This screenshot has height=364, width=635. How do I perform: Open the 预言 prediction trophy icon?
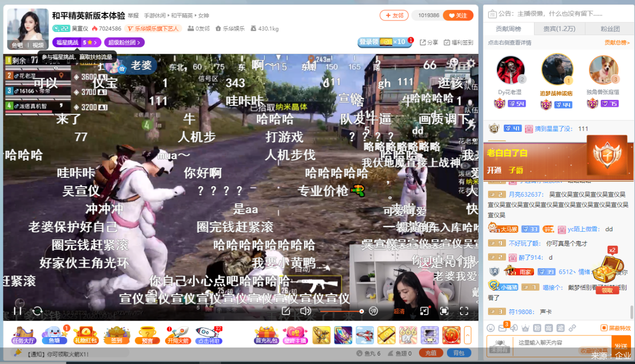147,335
